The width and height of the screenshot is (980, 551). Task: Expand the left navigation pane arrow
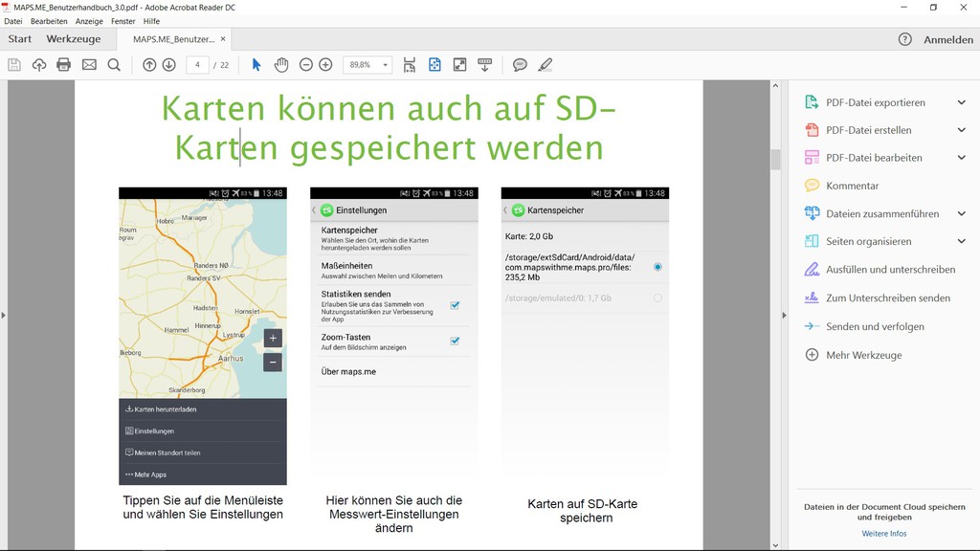3,316
